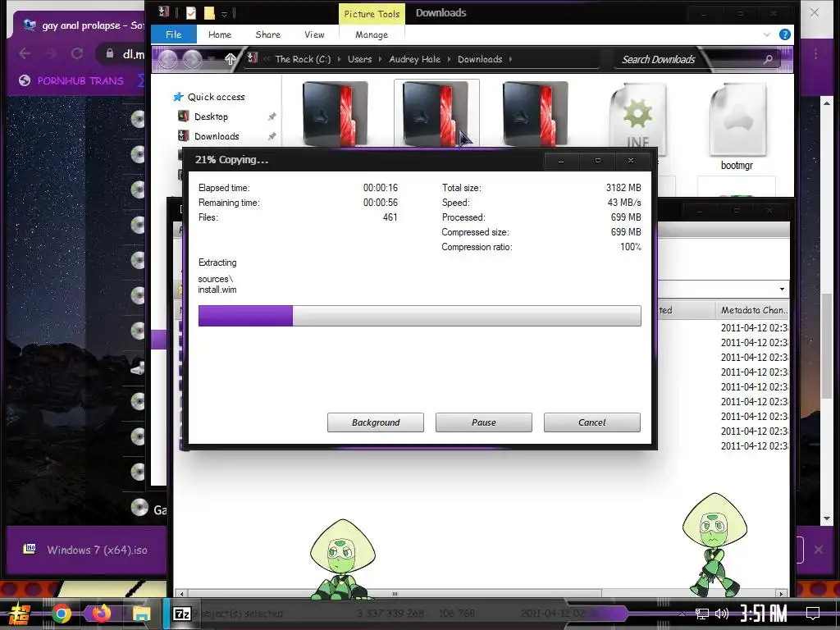The width and height of the screenshot is (840, 630).
Task: Open File Explorer from taskbar
Action: pyautogui.click(x=141, y=614)
